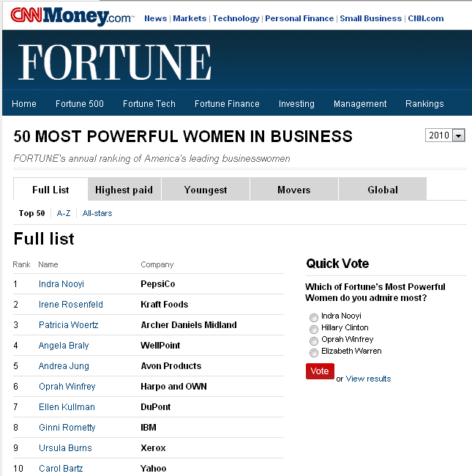Select the Hillary Clinton radio option
The width and height of the screenshot is (472, 476).
[x=314, y=329]
